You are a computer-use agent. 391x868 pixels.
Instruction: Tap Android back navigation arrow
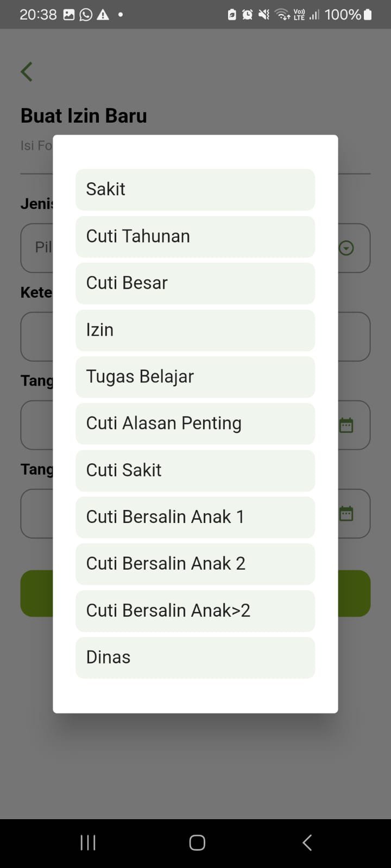307,843
